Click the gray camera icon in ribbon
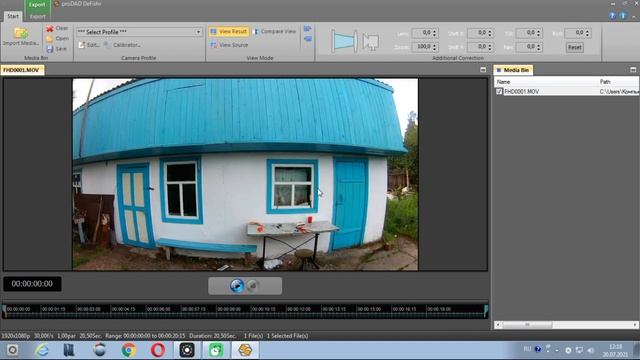640x360 pixels. pyautogui.click(x=371, y=42)
